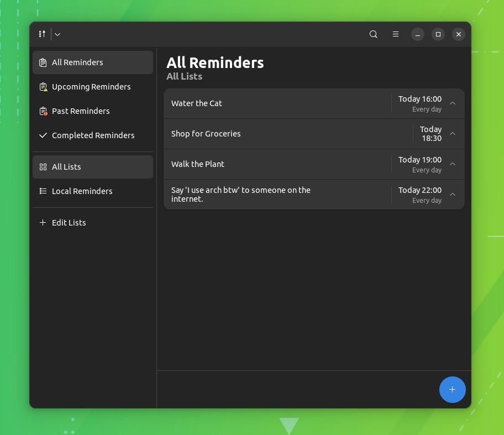
Task: Open the sort options dropdown arrow
Action: pos(57,34)
